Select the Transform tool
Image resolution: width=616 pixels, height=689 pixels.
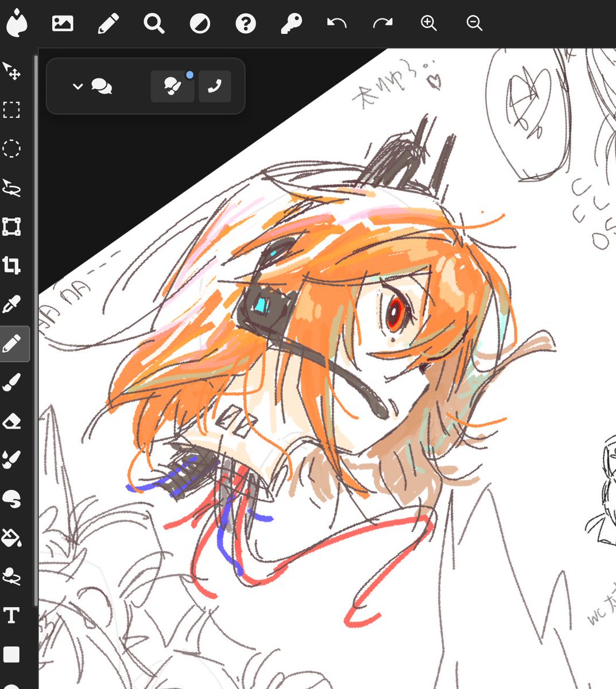[11, 226]
